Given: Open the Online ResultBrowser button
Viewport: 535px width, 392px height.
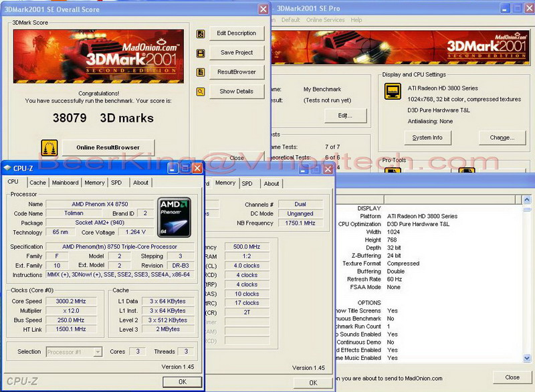Looking at the screenshot, I should [x=108, y=147].
